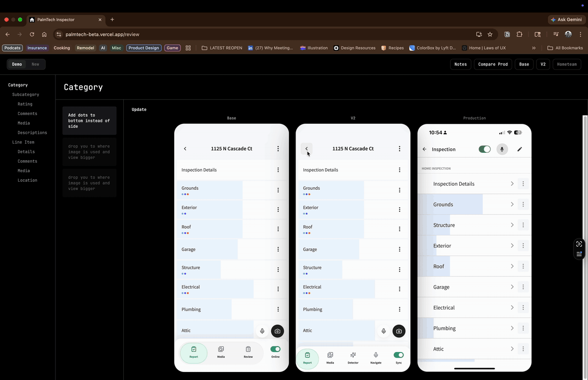The image size is (588, 380).
Task: Tap the microphone button in Production header
Action: (502, 149)
